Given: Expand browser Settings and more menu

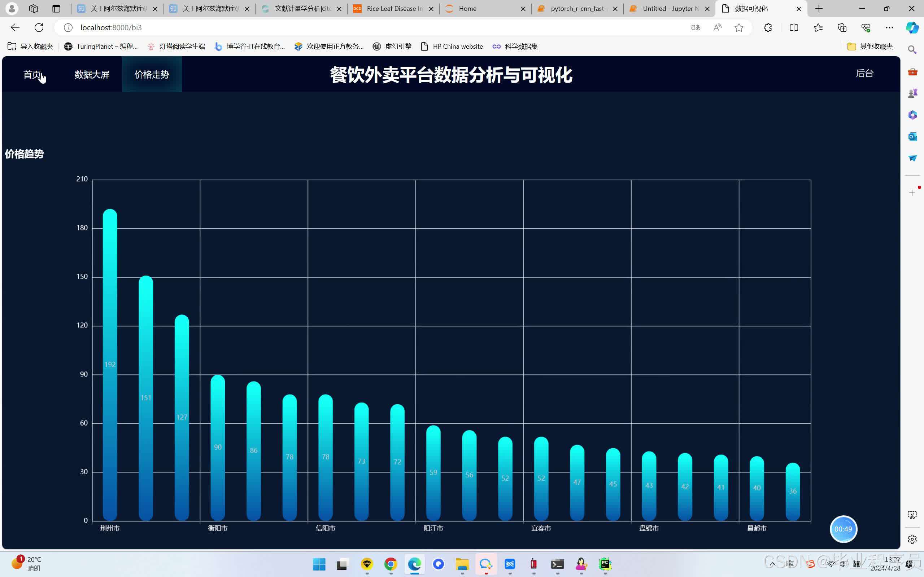Looking at the screenshot, I should pos(889,27).
